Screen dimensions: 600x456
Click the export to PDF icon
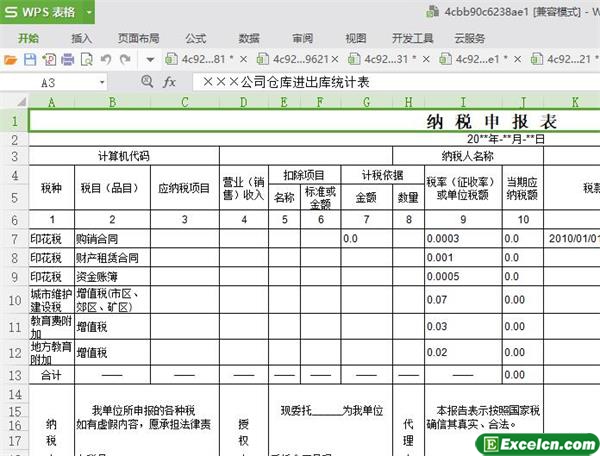pyautogui.click(x=49, y=60)
